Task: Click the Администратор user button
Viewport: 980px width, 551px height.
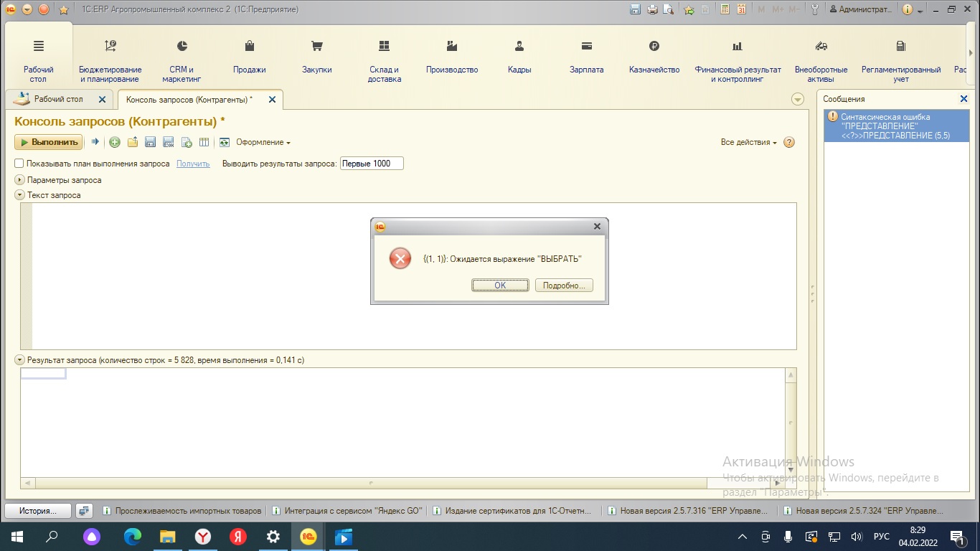Action: tap(860, 9)
